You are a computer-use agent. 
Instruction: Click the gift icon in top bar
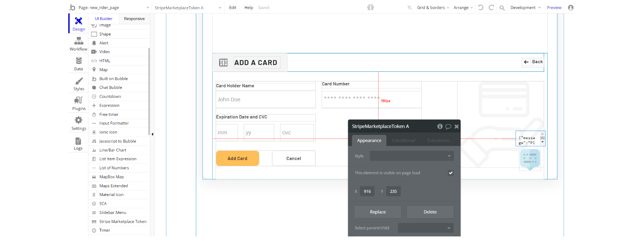(x=371, y=7)
